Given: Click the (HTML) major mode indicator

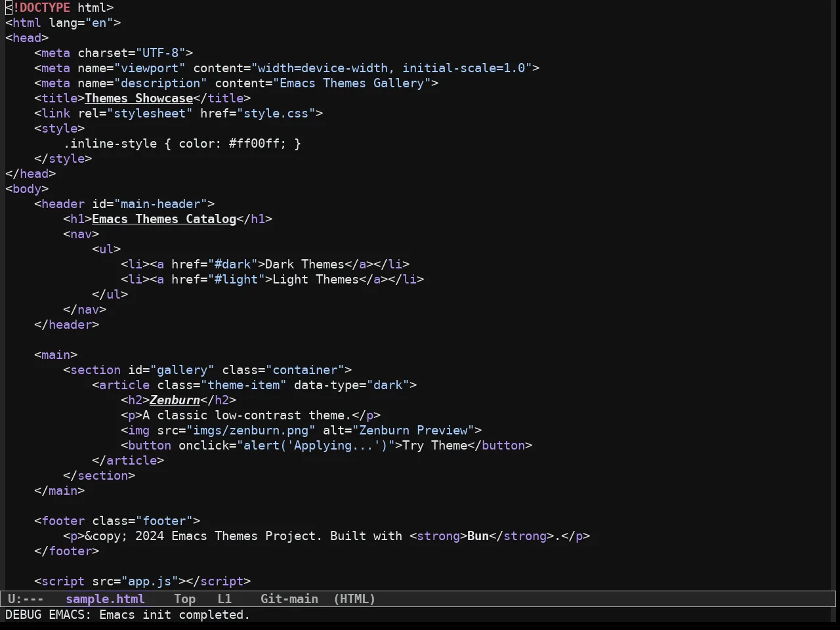Looking at the screenshot, I should point(354,599).
